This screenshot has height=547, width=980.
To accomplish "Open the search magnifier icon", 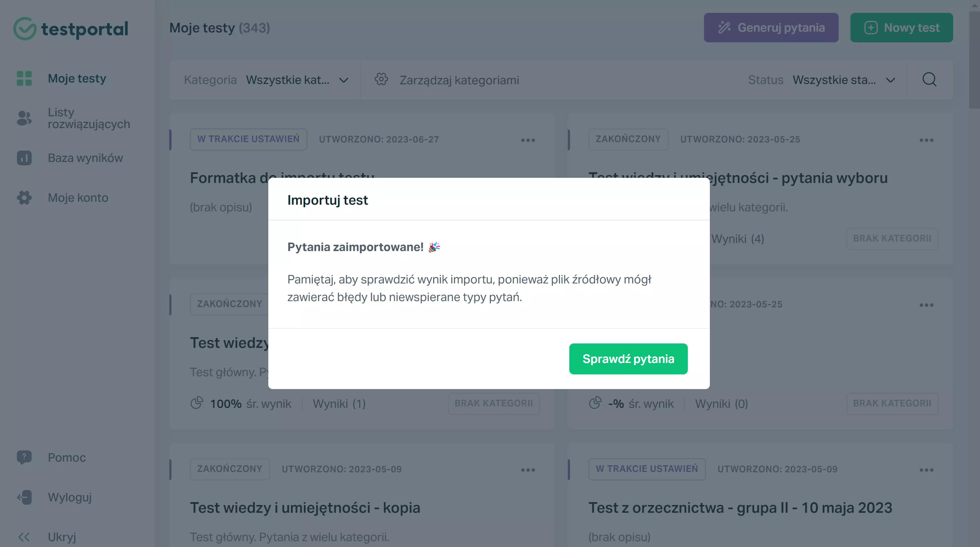I will tap(929, 79).
